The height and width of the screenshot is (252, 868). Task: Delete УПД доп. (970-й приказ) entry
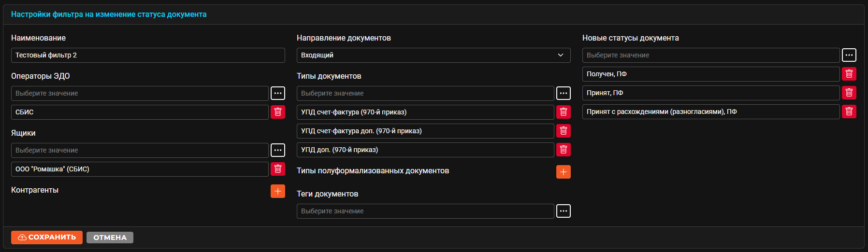[x=564, y=150]
